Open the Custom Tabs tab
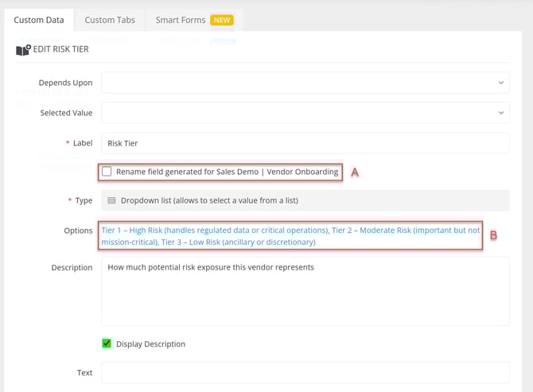533x392 pixels. pyautogui.click(x=110, y=20)
